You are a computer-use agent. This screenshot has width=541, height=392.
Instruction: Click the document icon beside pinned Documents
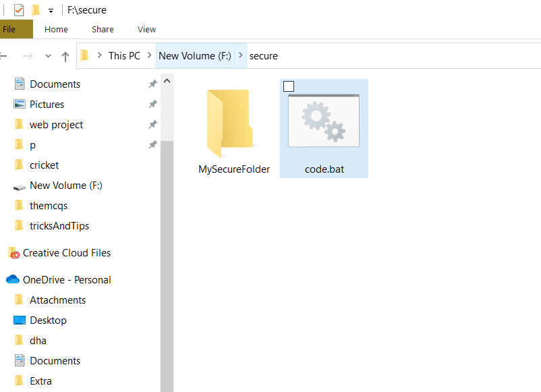pos(20,84)
